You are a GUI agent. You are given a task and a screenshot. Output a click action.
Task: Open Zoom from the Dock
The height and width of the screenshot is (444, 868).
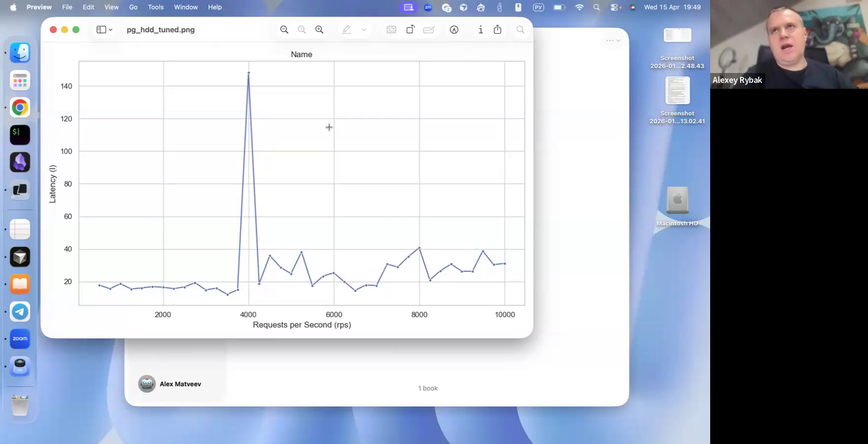point(20,339)
